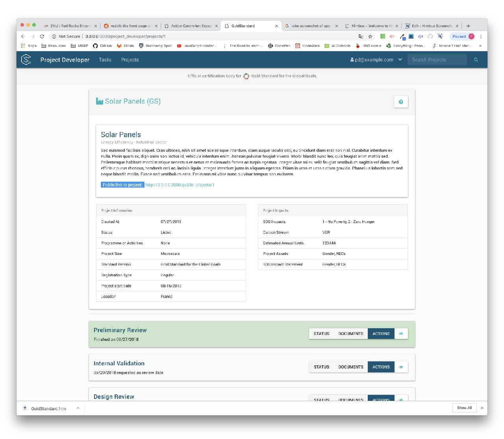This screenshot has height=439, width=504.
Task: Open the MBXP bookmark folder
Action: 80,46
